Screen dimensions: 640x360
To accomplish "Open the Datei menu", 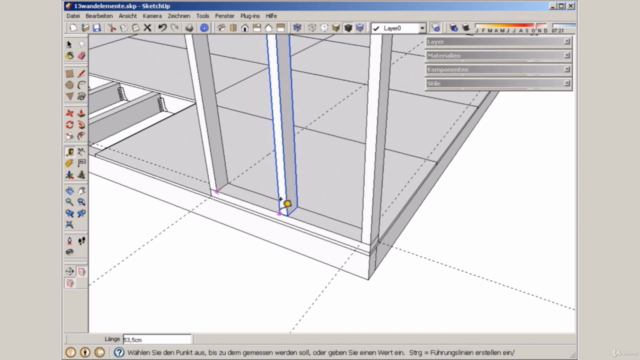I will click(x=73, y=16).
